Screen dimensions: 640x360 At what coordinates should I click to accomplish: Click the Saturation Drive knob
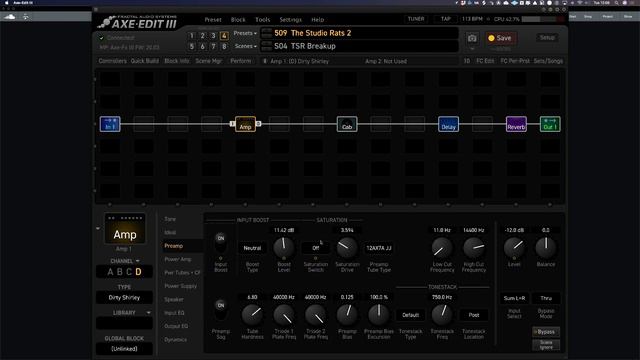coord(347,247)
